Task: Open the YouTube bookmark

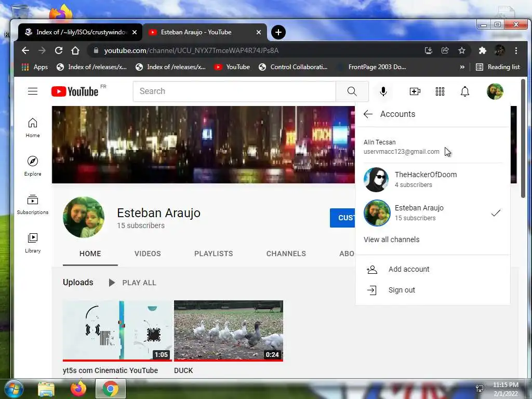Action: [232, 67]
